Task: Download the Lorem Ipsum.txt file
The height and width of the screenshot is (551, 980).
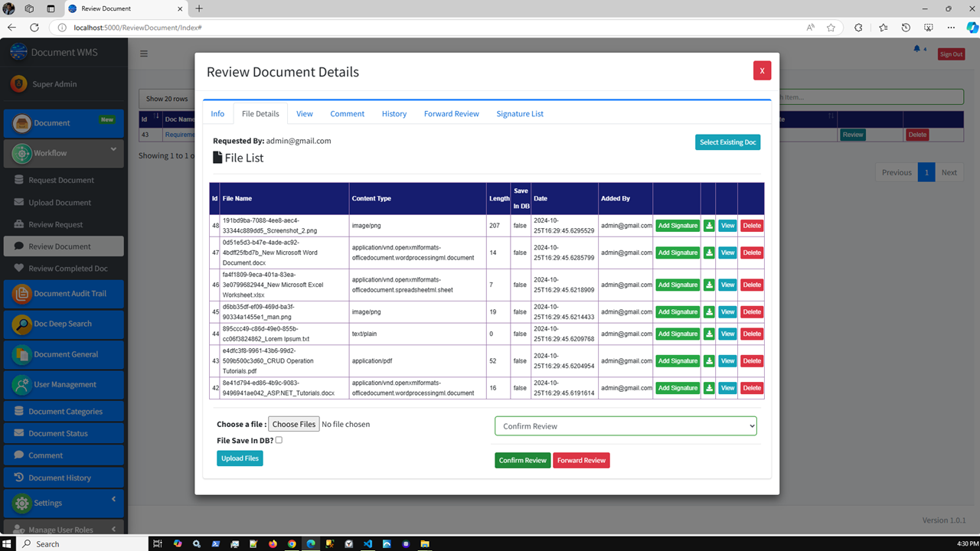Action: coord(708,334)
